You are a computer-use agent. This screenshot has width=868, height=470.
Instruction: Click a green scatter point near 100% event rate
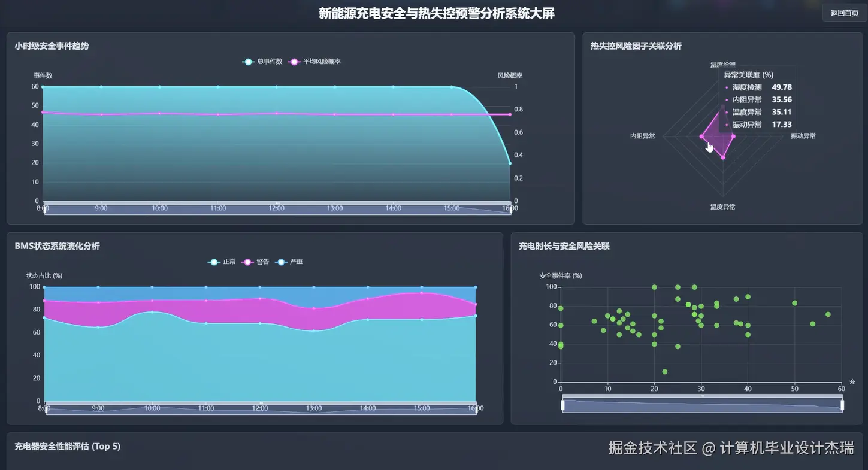[654, 287]
